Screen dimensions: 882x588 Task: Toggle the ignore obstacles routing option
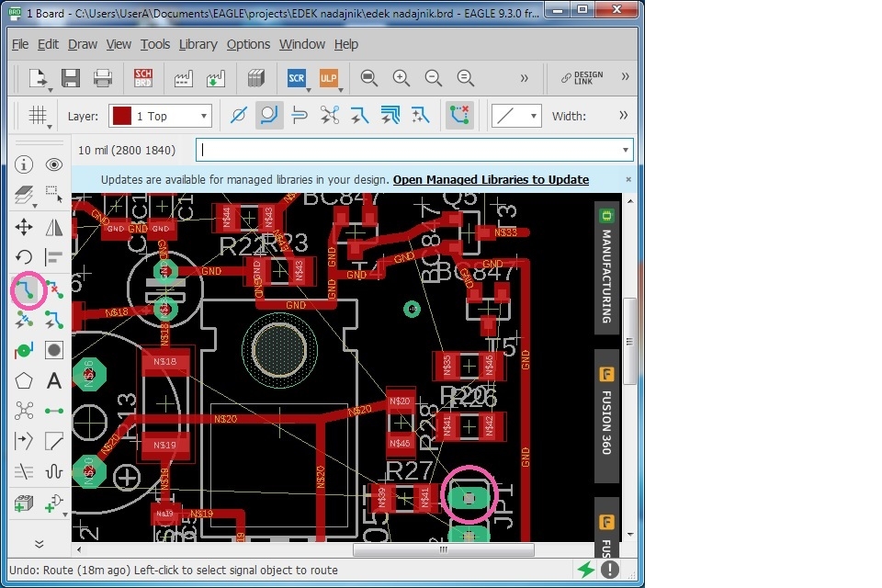pyautogui.click(x=238, y=116)
